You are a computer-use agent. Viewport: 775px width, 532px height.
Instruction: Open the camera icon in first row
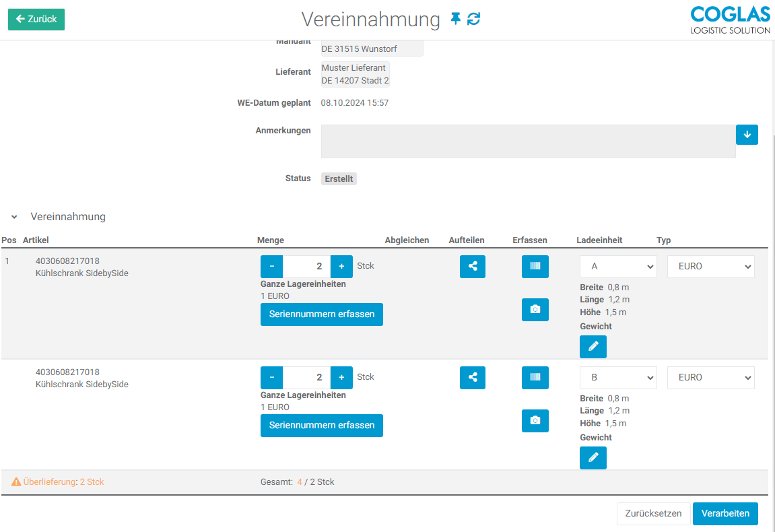click(535, 310)
